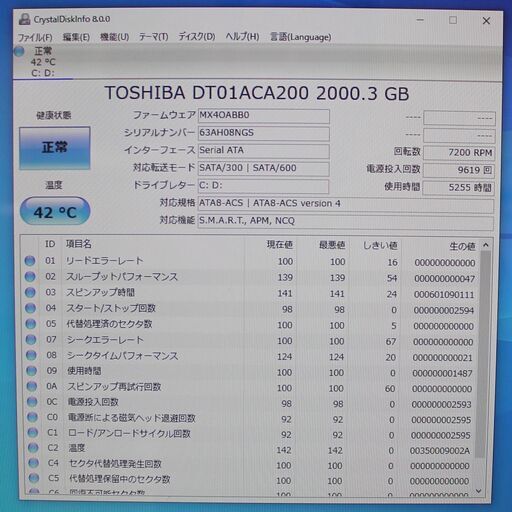Click the status icon for ID 04 row
This screenshot has width=512, height=512.
coord(31,308)
